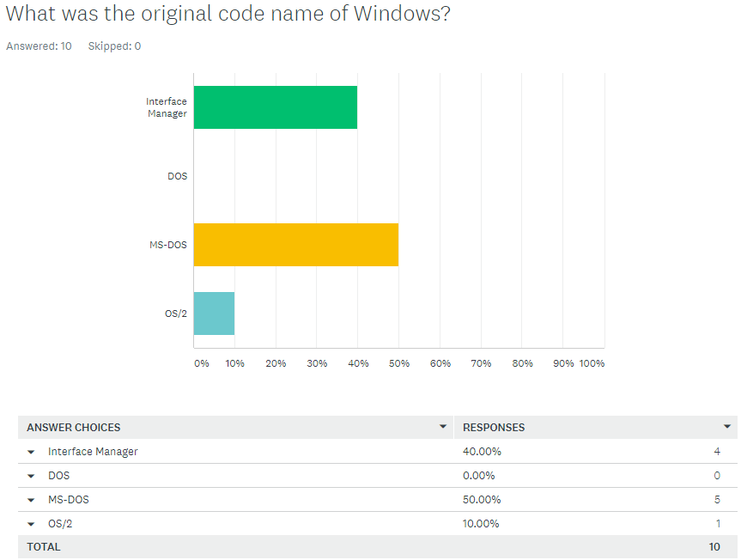This screenshot has height=560, width=741.
Task: Click the OS/2 count 1
Action: [718, 524]
